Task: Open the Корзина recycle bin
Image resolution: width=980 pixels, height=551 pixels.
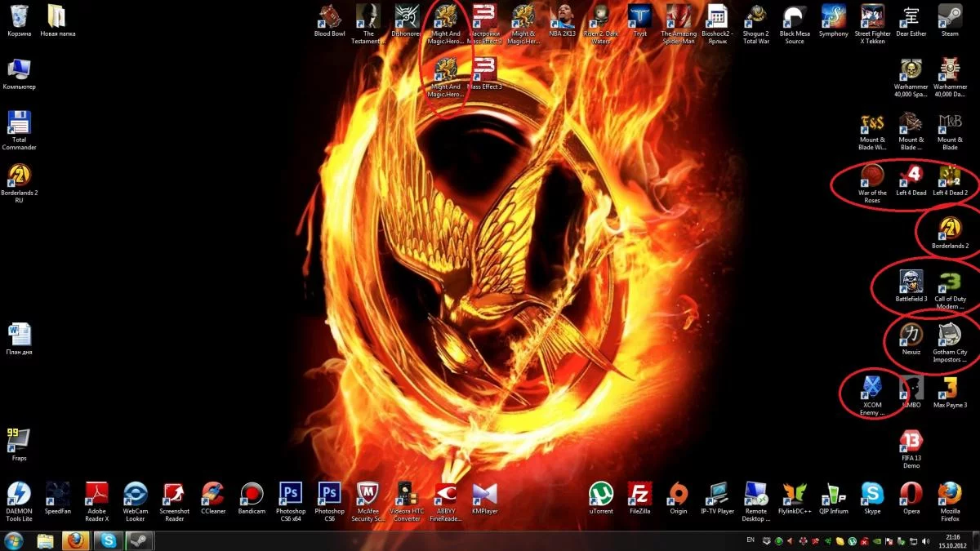Action: tap(20, 21)
